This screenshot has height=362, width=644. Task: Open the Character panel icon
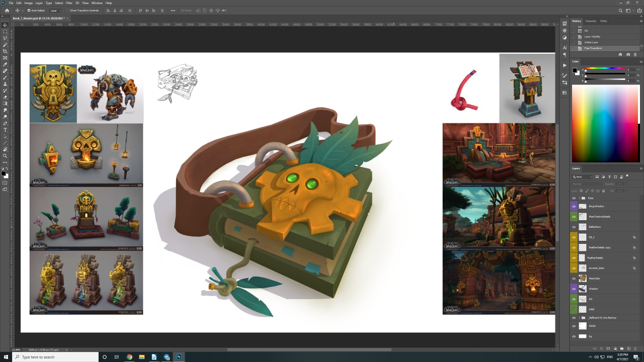click(565, 48)
